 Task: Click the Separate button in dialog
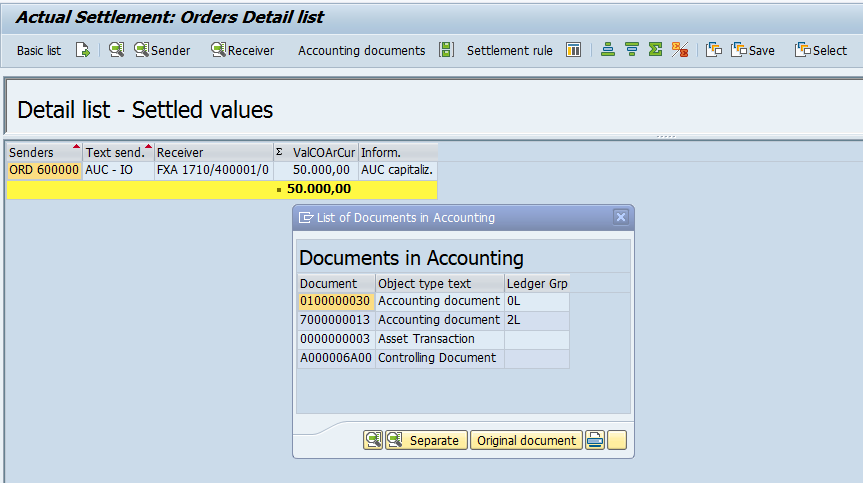point(426,440)
